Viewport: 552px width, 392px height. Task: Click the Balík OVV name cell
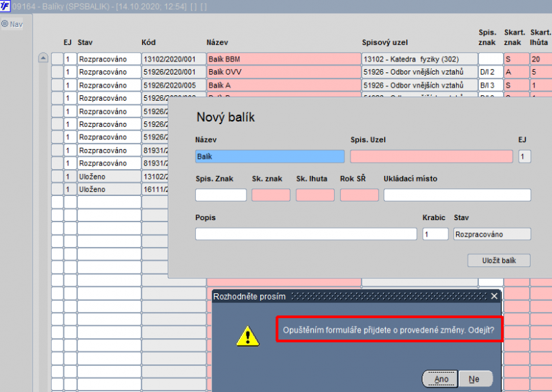pos(284,72)
